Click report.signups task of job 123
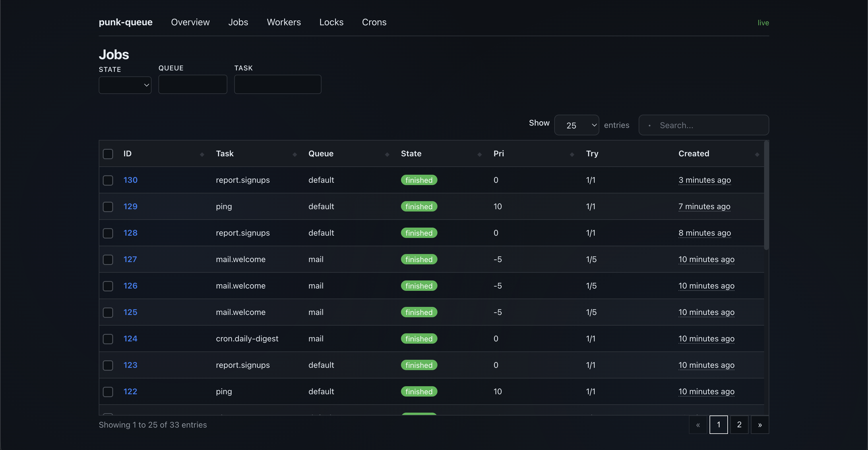This screenshot has height=450, width=868. 243,365
